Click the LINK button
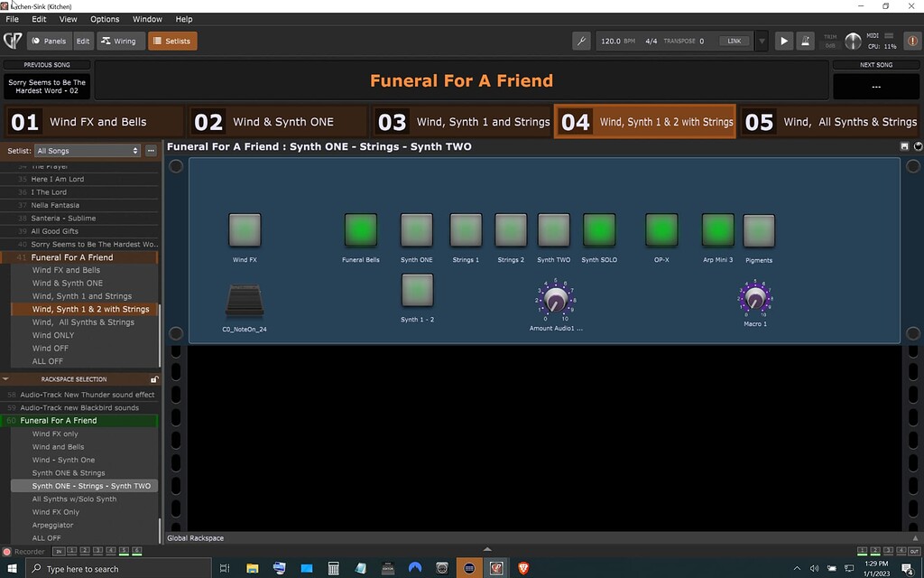 point(735,41)
